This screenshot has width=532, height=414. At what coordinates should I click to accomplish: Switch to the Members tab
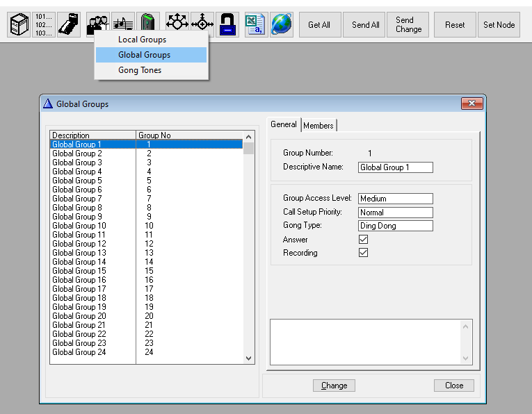(319, 125)
